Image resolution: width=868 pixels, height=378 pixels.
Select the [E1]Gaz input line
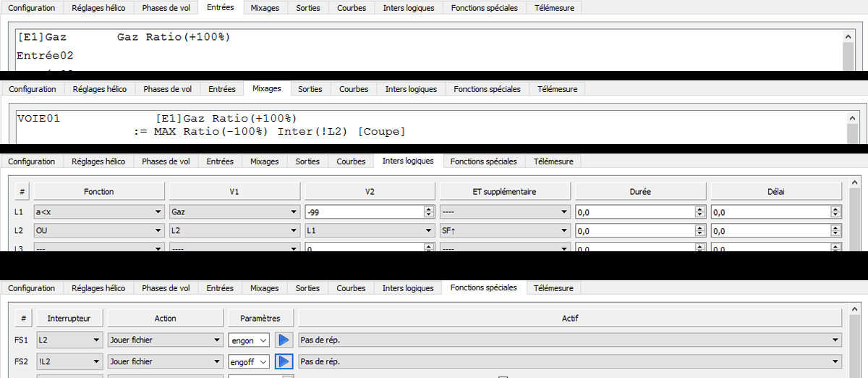click(123, 37)
